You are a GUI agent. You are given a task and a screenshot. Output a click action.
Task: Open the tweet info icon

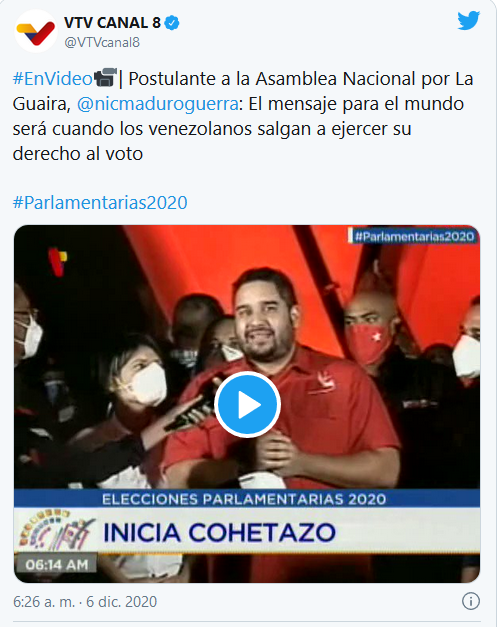471,601
